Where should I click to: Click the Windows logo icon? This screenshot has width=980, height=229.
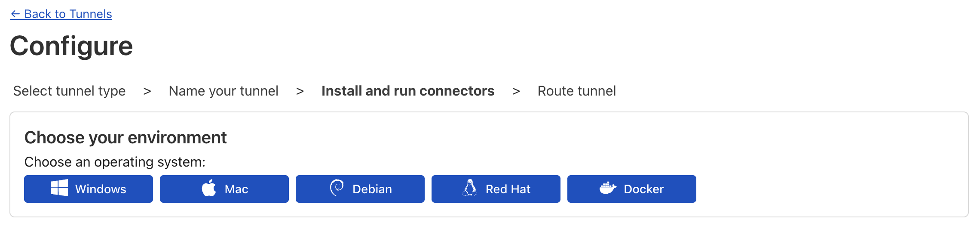click(59, 188)
